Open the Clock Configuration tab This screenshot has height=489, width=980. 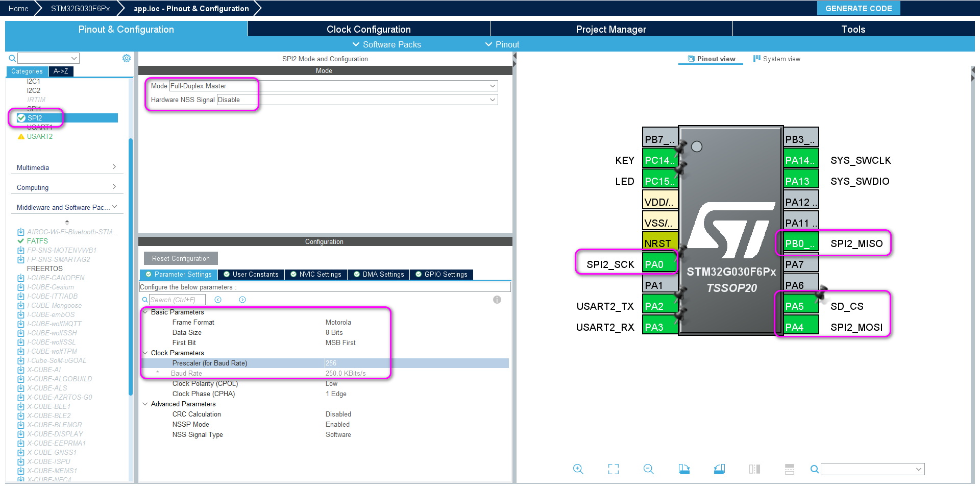[x=369, y=29]
